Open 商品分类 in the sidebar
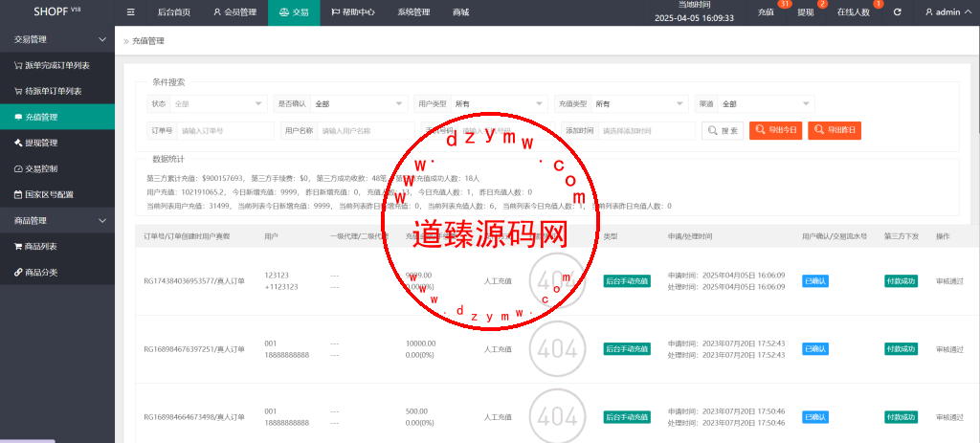 coord(57,273)
